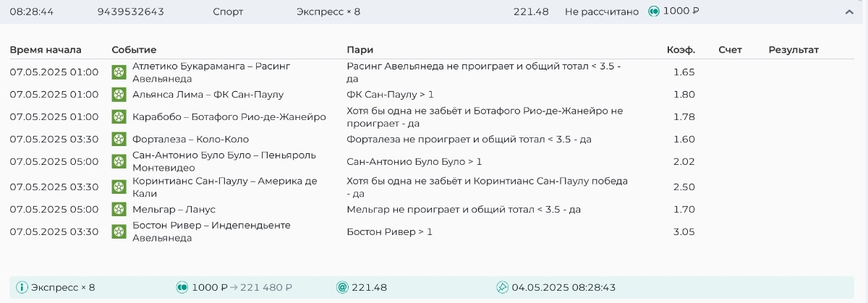
Task: Click soccer icon for Атлетико Букараманга match
Action: [119, 72]
